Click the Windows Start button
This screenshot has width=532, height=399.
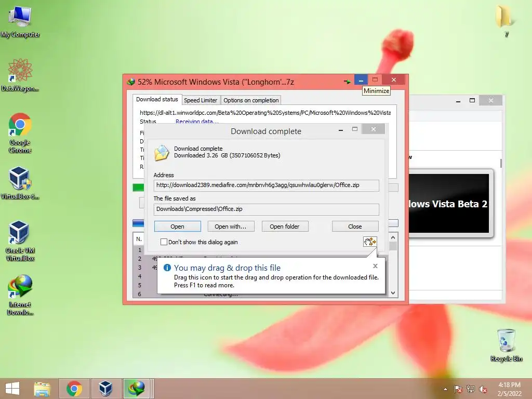(x=12, y=389)
